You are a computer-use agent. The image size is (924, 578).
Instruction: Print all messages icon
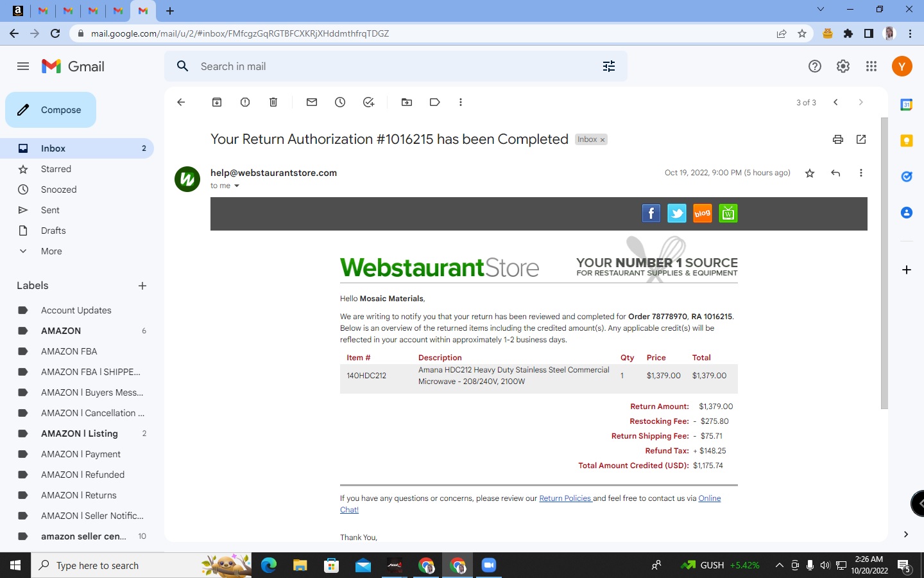pos(838,139)
